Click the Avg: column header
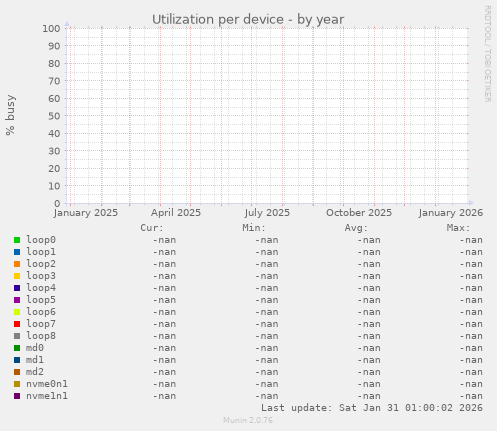Image resolution: width=497 pixels, height=431 pixels. (x=356, y=228)
